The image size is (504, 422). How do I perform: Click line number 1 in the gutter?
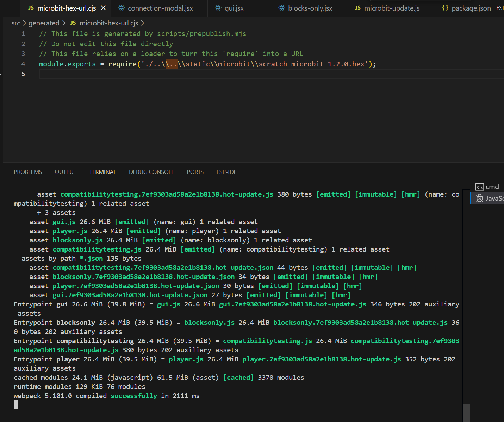click(23, 34)
